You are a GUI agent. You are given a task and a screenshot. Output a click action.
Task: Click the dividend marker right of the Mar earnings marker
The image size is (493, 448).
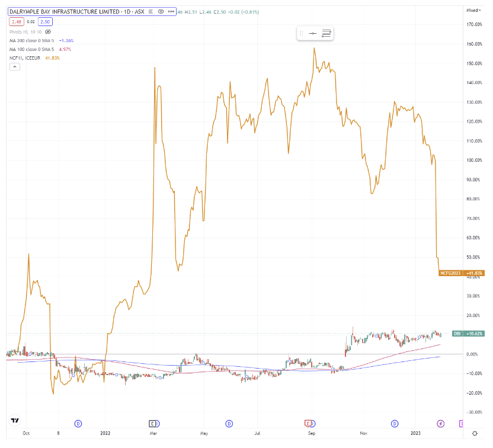[158, 424]
